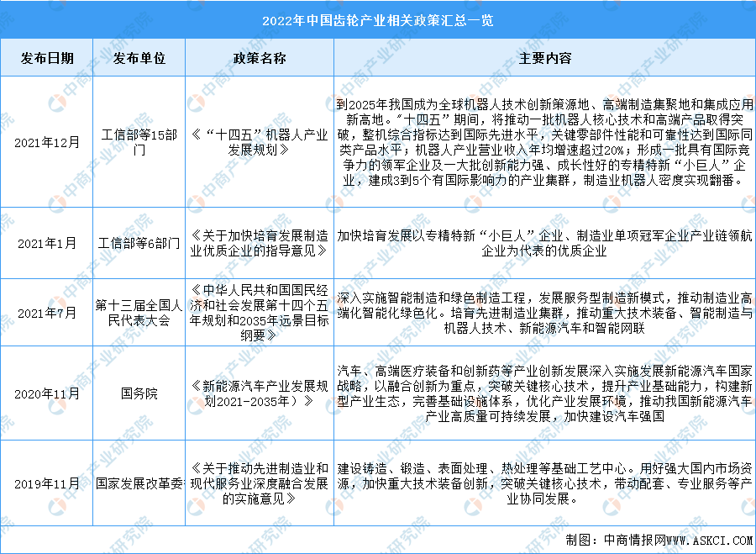The height and width of the screenshot is (554, 756).
Task: Click the issuer cell "工信部等15部门"
Action: [139, 142]
